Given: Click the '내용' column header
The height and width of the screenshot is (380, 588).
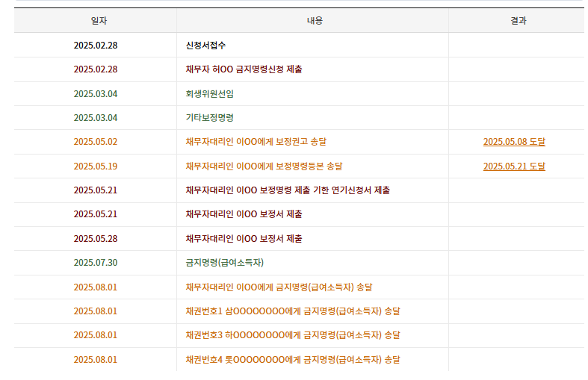Looking at the screenshot, I should [x=315, y=21].
